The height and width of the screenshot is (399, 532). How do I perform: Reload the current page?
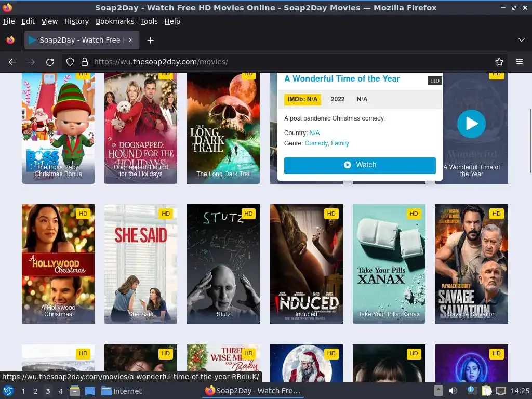[x=50, y=62]
